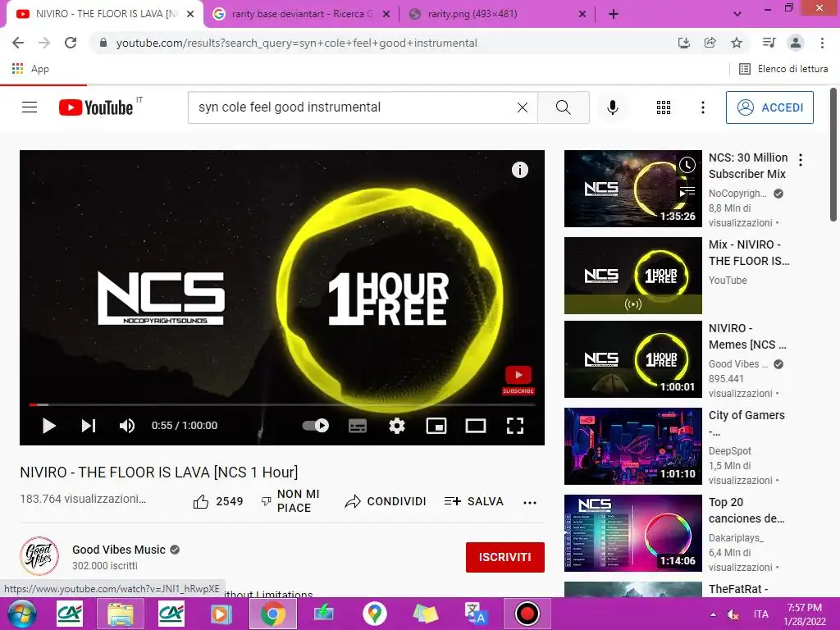Add NCS mix to queue icon
Screen dimensions: 840x630
[687, 191]
